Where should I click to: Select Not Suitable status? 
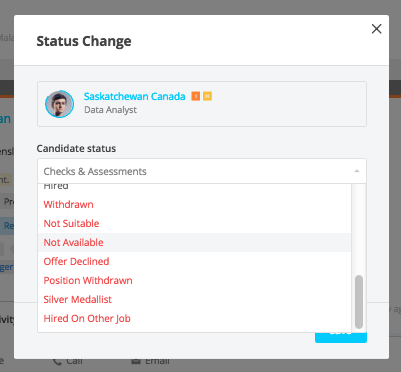click(x=194, y=223)
